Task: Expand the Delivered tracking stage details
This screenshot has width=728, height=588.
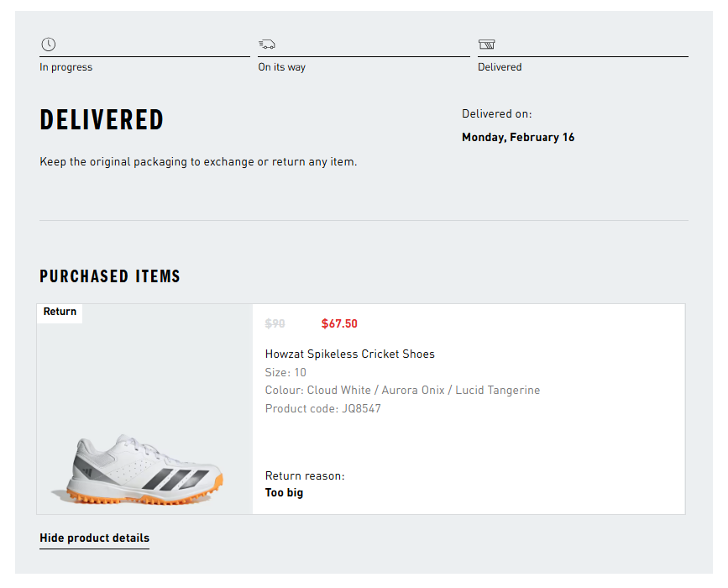Action: [x=500, y=66]
